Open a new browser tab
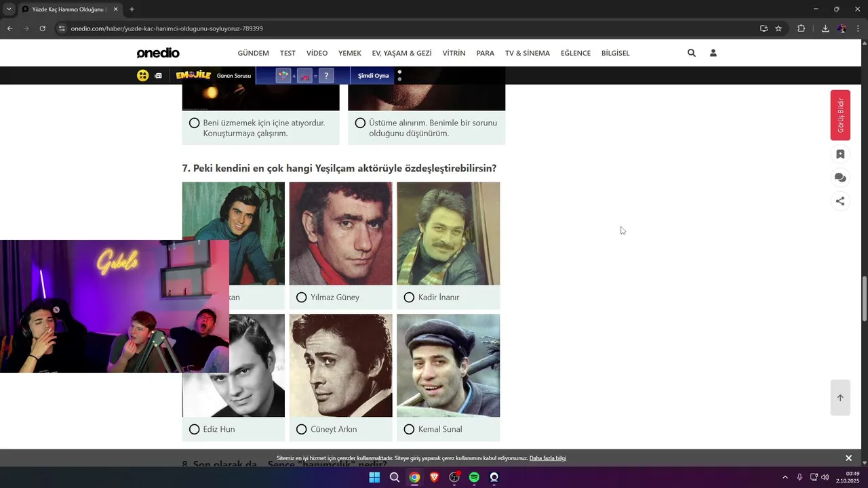Viewport: 868px width, 488px height. coord(132,9)
